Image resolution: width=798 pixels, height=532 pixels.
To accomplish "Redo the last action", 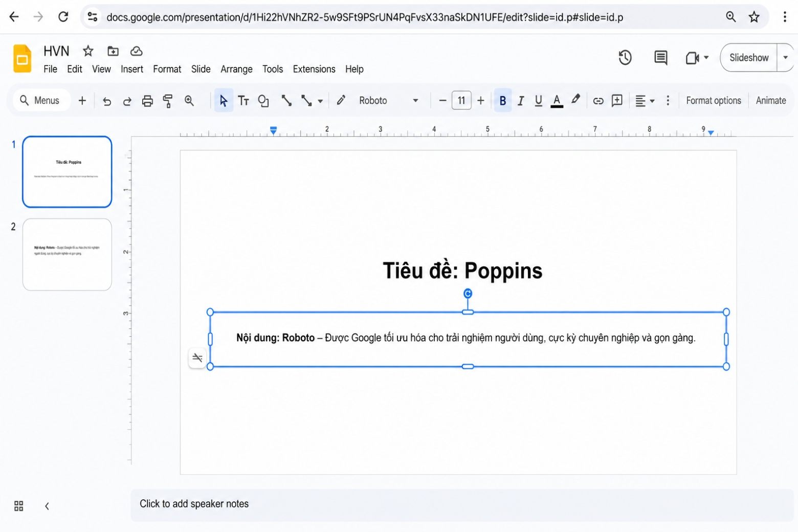I will tap(127, 101).
